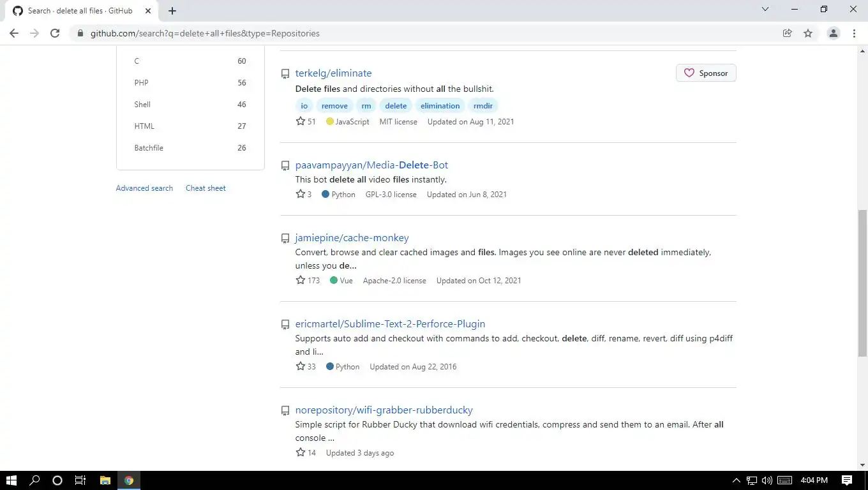Screen dimensions: 868x490
Task: Click the star icon showing 3 stars
Action: (x=301, y=194)
